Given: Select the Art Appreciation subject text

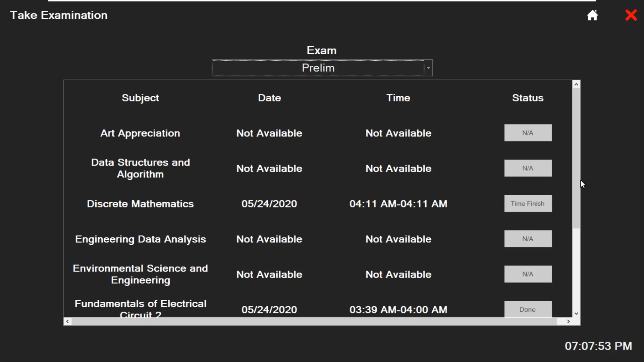Looking at the screenshot, I should tap(140, 133).
